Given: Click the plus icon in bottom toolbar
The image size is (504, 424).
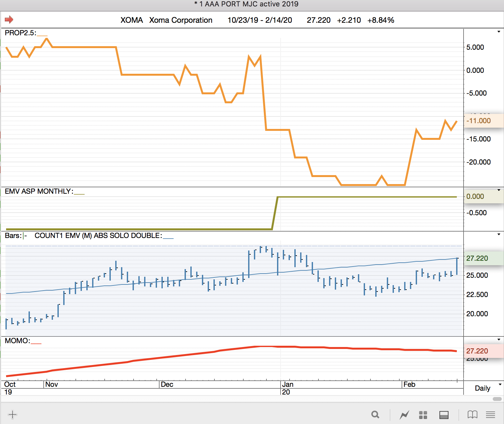Looking at the screenshot, I should tap(13, 414).
